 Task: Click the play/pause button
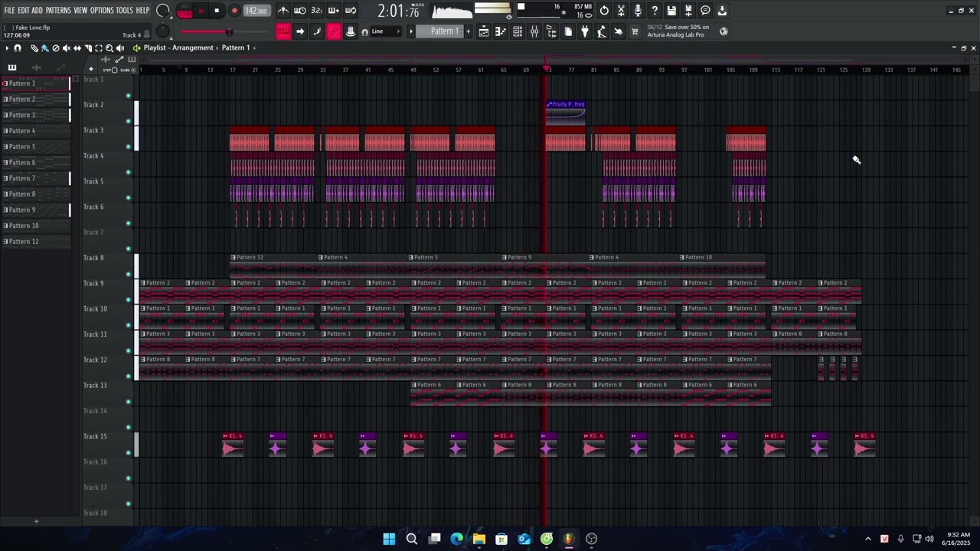(201, 11)
